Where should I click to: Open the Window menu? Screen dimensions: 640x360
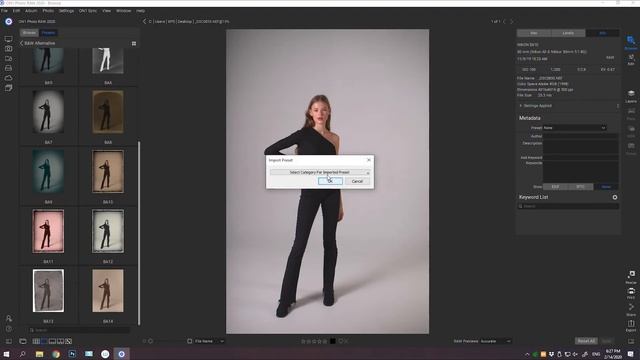pos(124,11)
